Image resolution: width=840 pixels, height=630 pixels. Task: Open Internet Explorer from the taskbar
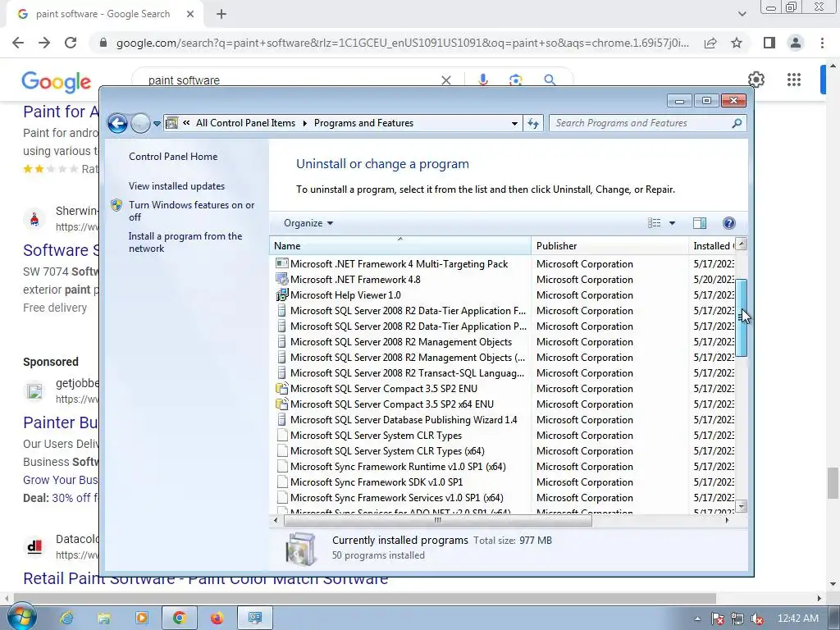(x=66, y=619)
